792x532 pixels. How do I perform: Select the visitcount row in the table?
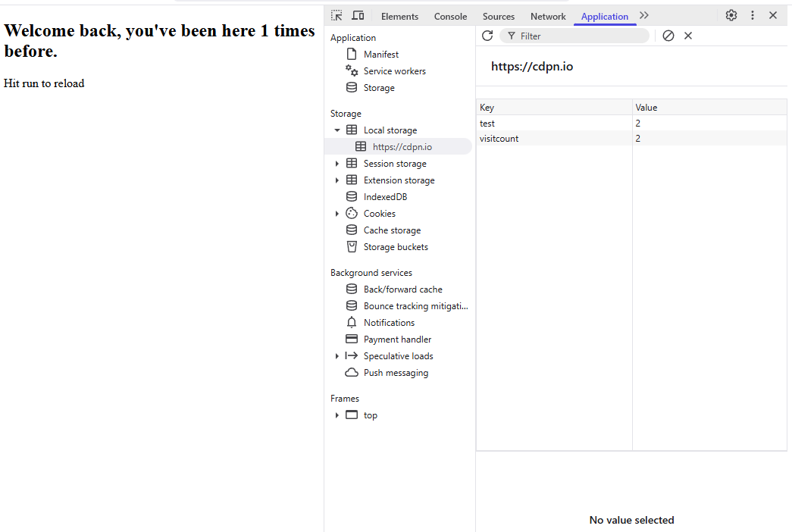coord(499,139)
